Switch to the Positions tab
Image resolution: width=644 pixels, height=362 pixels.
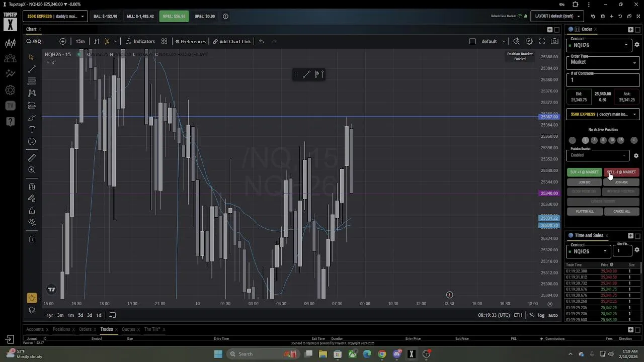(x=61, y=329)
